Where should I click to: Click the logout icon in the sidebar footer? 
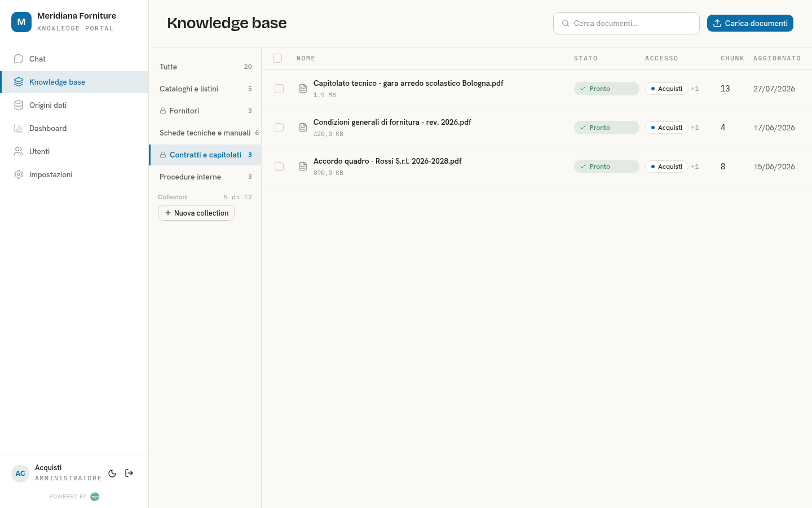(x=129, y=473)
